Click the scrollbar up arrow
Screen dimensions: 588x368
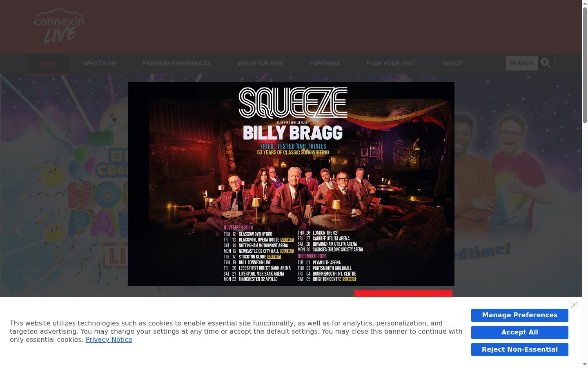(x=585, y=3)
